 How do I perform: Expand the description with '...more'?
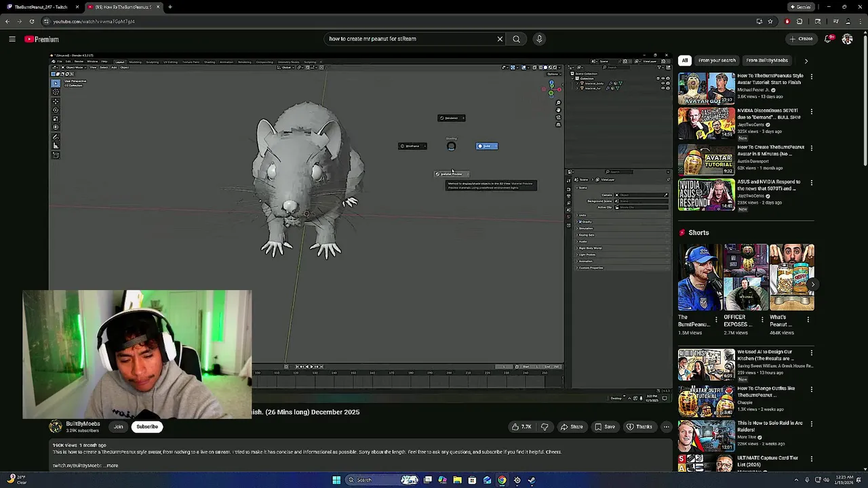(x=112, y=466)
